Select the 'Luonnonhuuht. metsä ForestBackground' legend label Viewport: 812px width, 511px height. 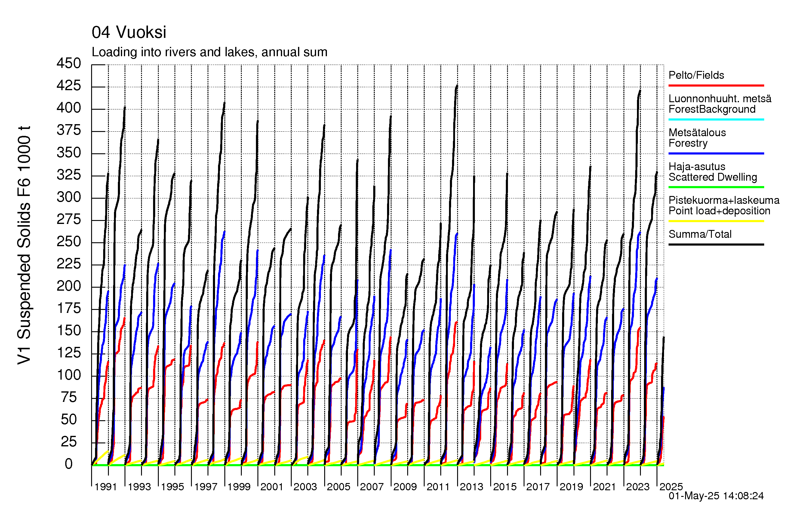720,104
